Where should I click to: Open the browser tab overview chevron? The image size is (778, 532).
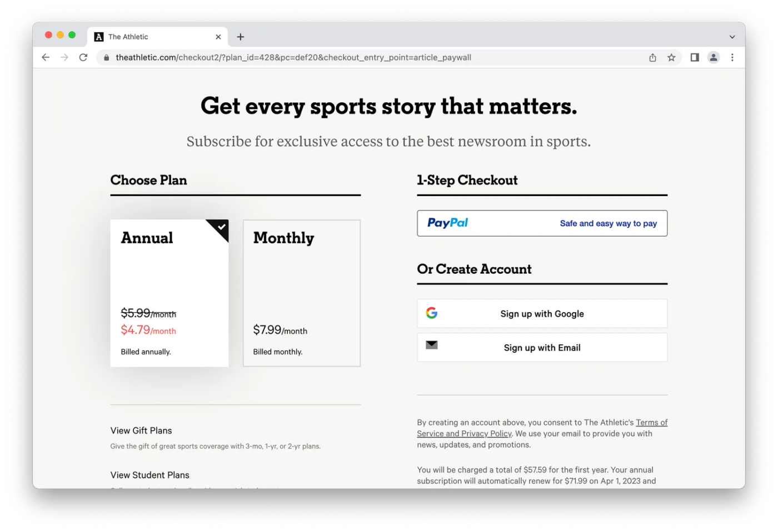coord(733,37)
